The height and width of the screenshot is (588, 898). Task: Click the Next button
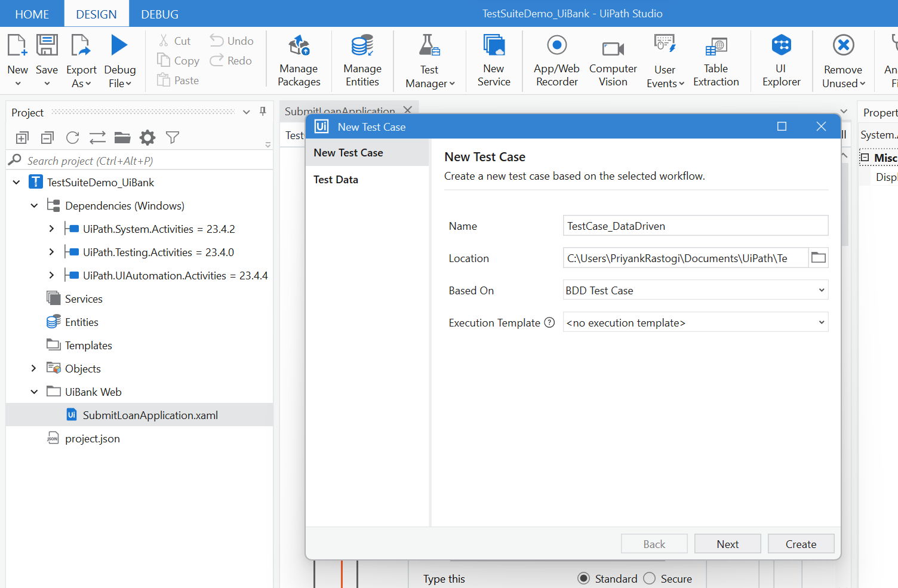728,544
